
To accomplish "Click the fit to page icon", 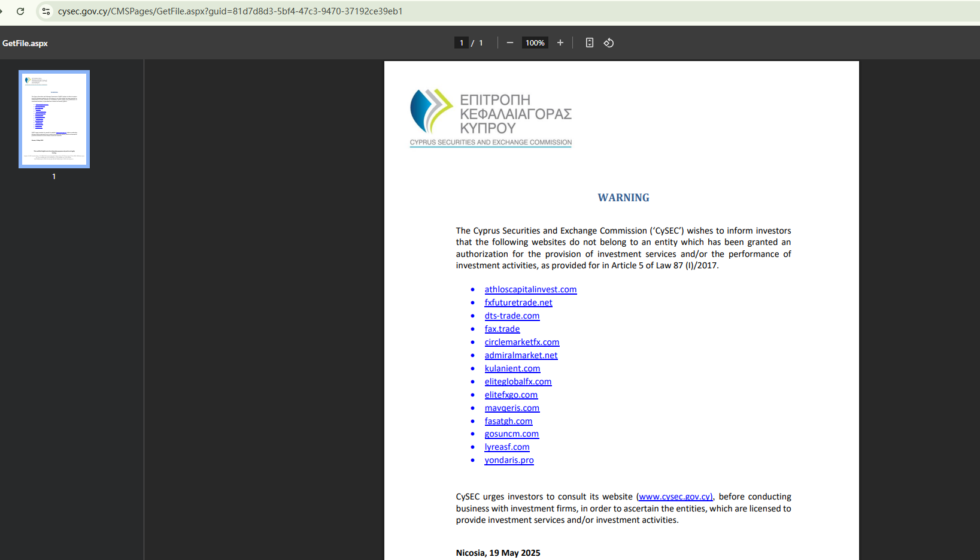I will tap(590, 43).
